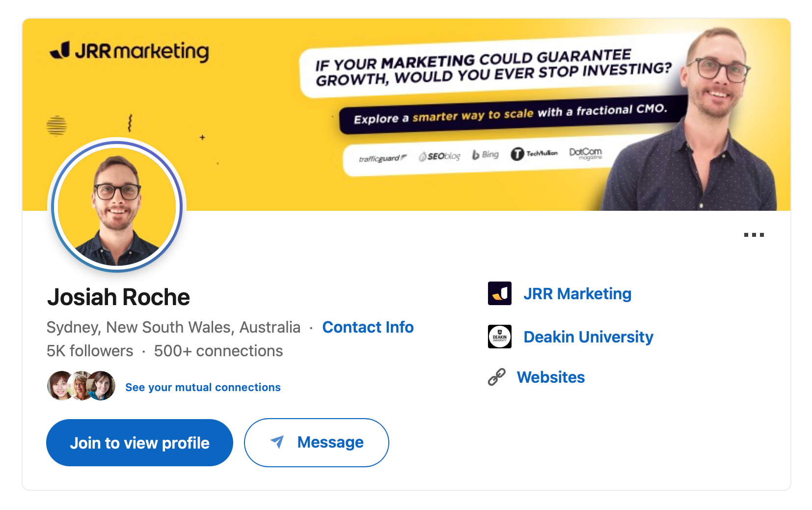Screen dimensions: 812x510
Task: Click the trafficguard logo in the banner
Action: [382, 156]
